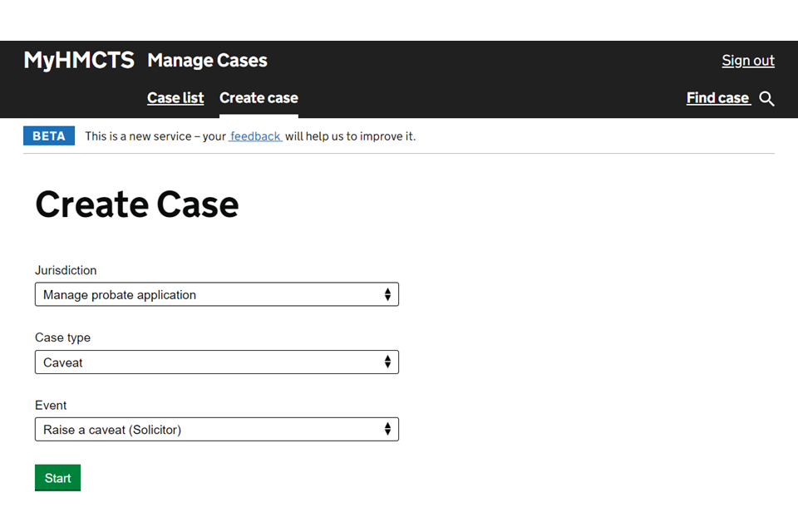798x532 pixels.
Task: Click the blue BETA tag
Action: pyautogui.click(x=49, y=136)
